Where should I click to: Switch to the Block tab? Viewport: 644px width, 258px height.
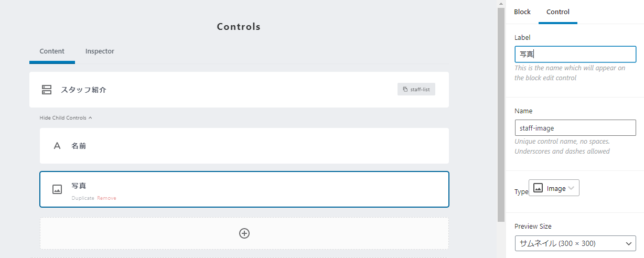point(522,12)
